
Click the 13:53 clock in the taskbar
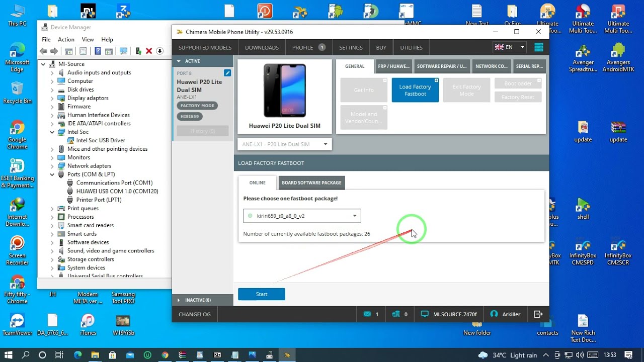click(610, 355)
